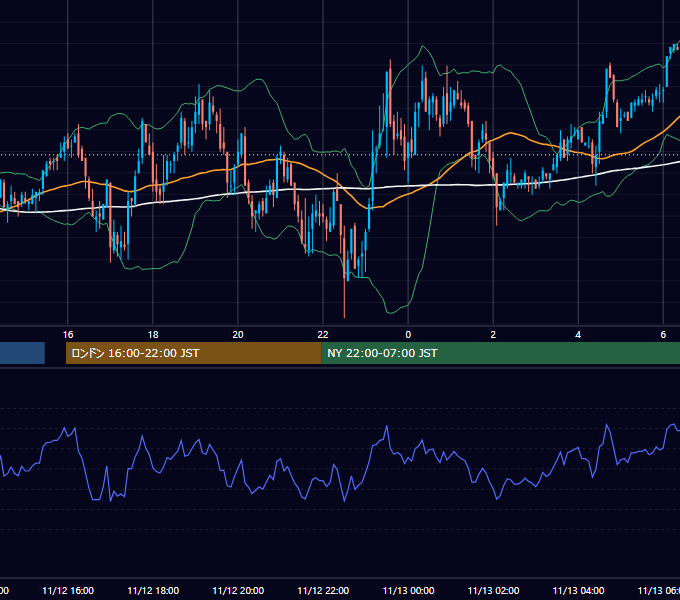Click the 11/13 02:00 date label on the lower axis
Screen dimensions: 680x600
coord(493,591)
